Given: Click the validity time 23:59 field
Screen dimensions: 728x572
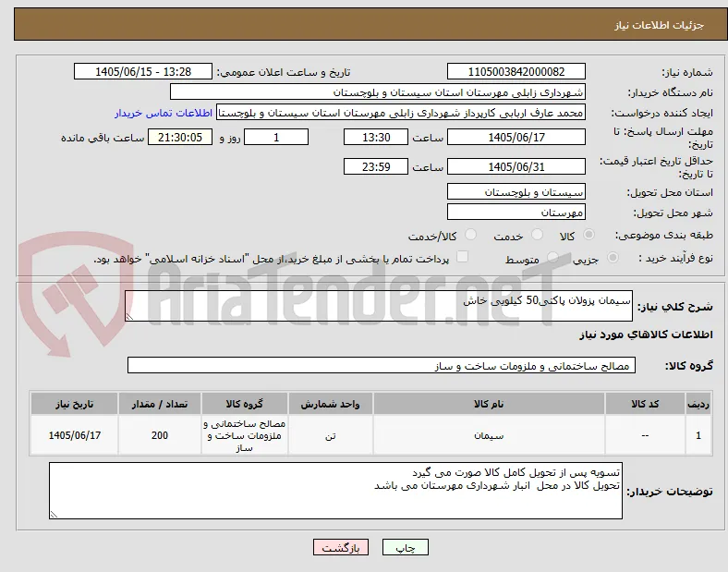Looking at the screenshot, I should tap(376, 166).
